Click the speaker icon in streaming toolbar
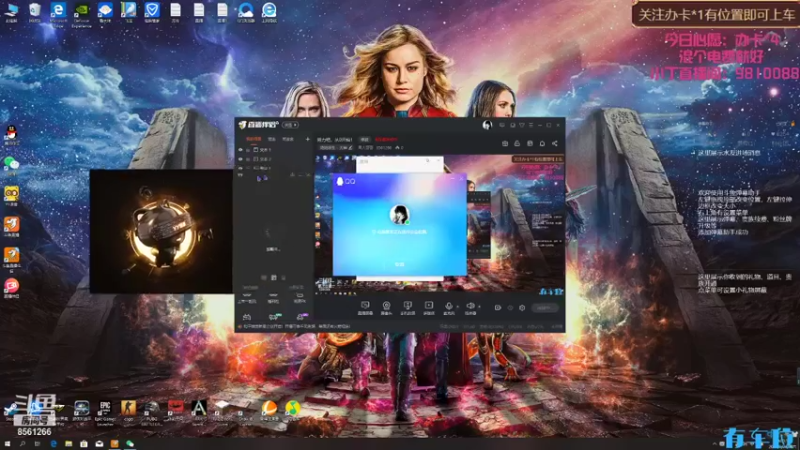The image size is (800, 450). [x=470, y=307]
